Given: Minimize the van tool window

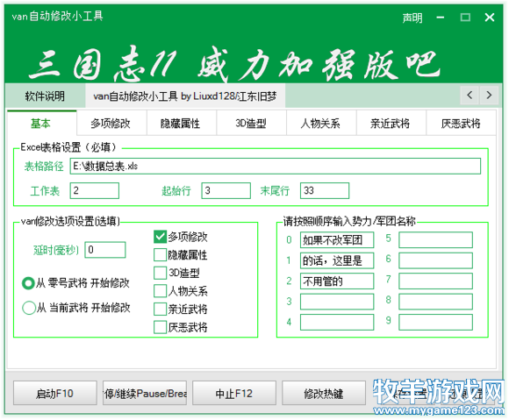Looking at the screenshot, I should coord(441,18).
